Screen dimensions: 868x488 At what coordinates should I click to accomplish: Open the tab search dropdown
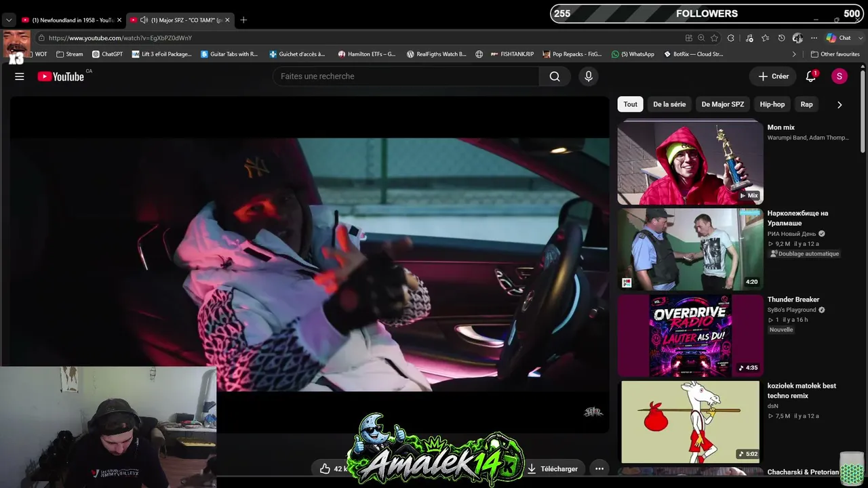(9, 20)
